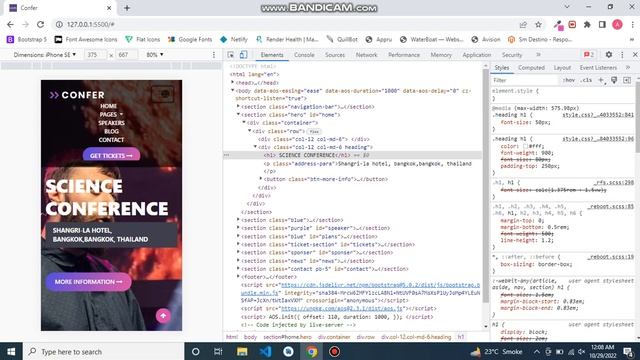This screenshot has width=640, height=360.
Task: Open the Dimensions iPhone SE dropdown
Action: [x=44, y=55]
